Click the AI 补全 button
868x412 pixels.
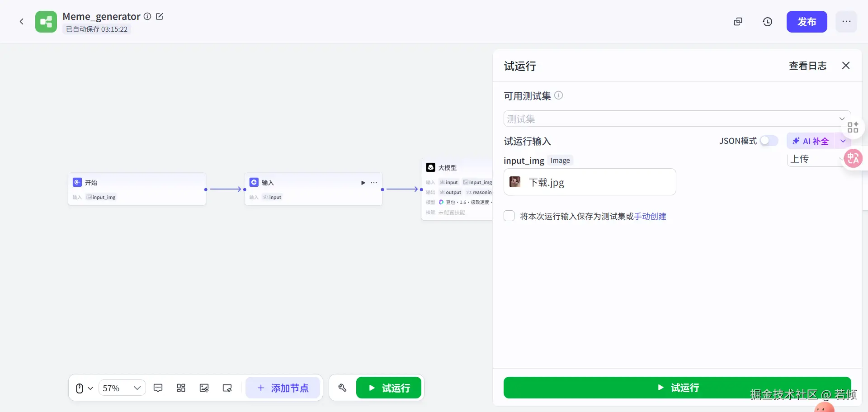point(811,141)
